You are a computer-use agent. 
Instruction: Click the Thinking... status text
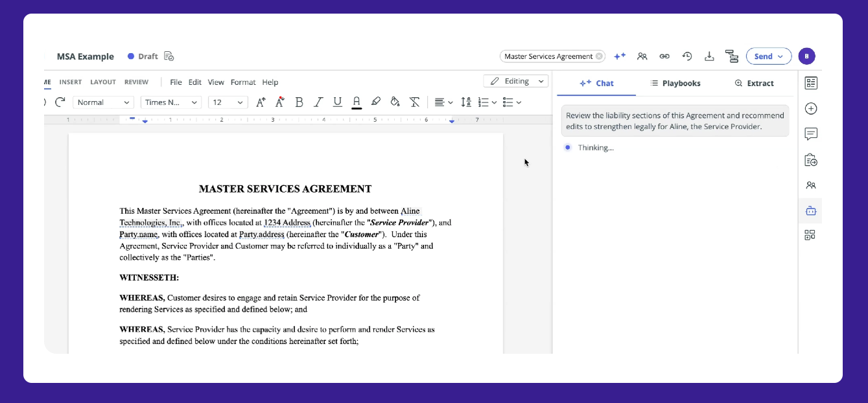point(596,148)
